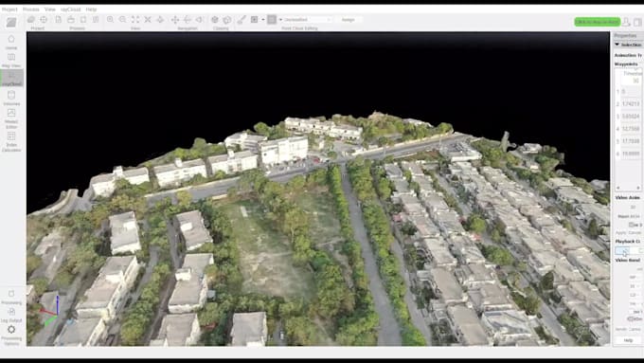
Task: Toggle the checkbox in the Video Animation section
Action: click(x=632, y=225)
